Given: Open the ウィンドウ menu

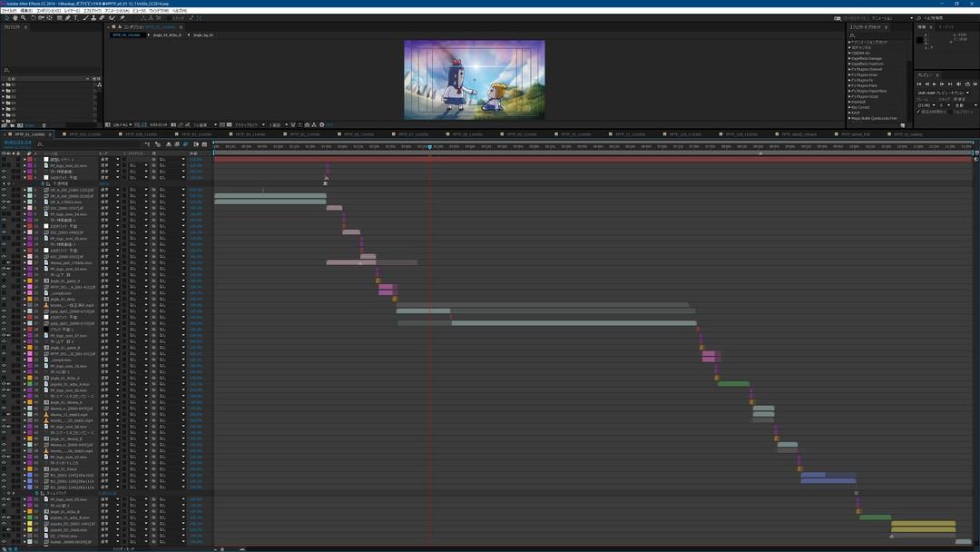Looking at the screenshot, I should coord(161,11).
